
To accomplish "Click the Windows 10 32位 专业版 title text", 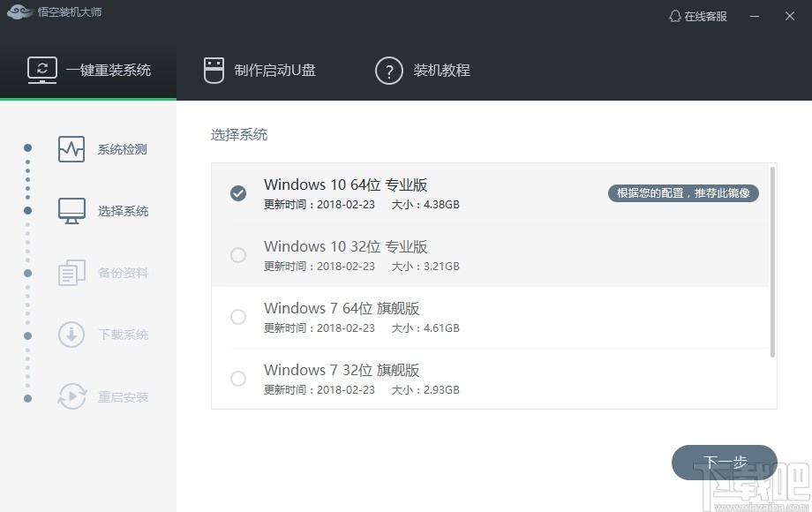I will pyautogui.click(x=345, y=246).
